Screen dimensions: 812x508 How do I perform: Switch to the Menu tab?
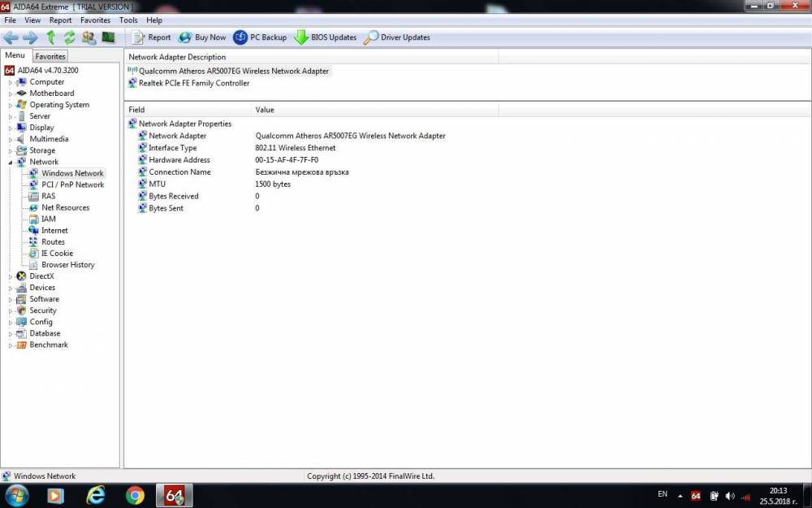[15, 55]
